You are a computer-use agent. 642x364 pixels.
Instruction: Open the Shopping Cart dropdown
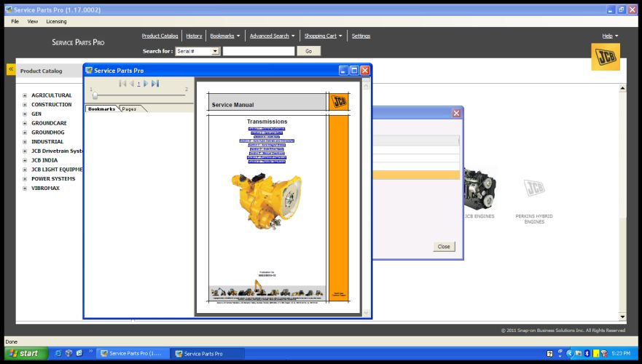[x=323, y=36]
